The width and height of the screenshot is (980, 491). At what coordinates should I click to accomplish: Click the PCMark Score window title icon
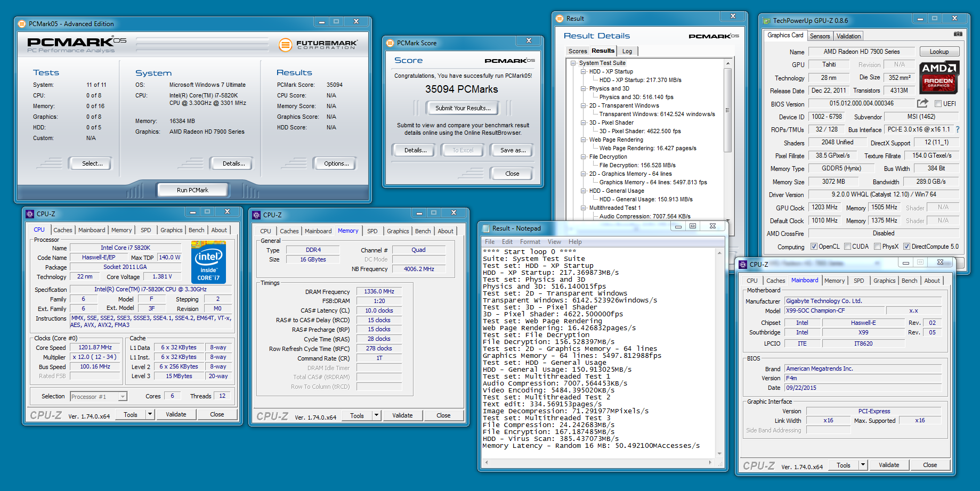tap(390, 43)
